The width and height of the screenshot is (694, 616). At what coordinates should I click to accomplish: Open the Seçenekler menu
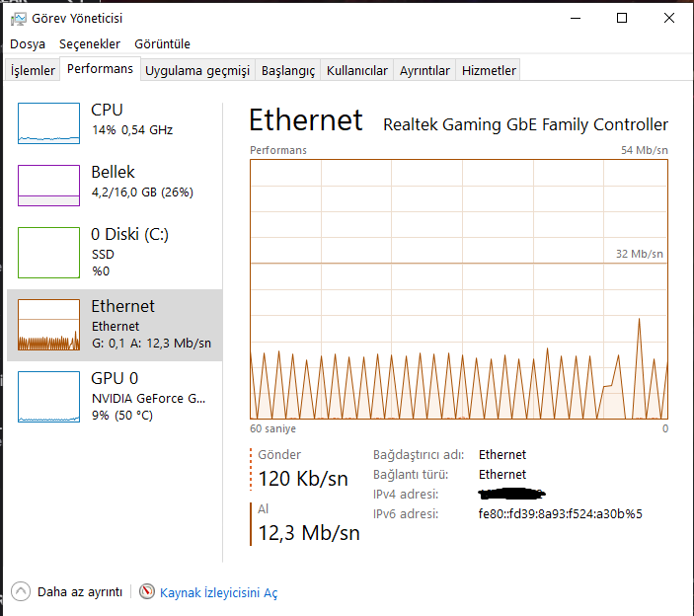pos(90,44)
